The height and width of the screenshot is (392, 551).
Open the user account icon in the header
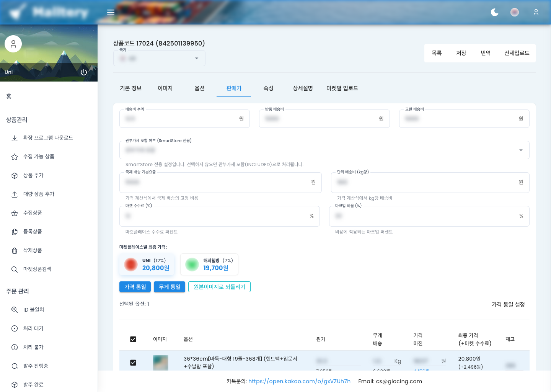536,12
